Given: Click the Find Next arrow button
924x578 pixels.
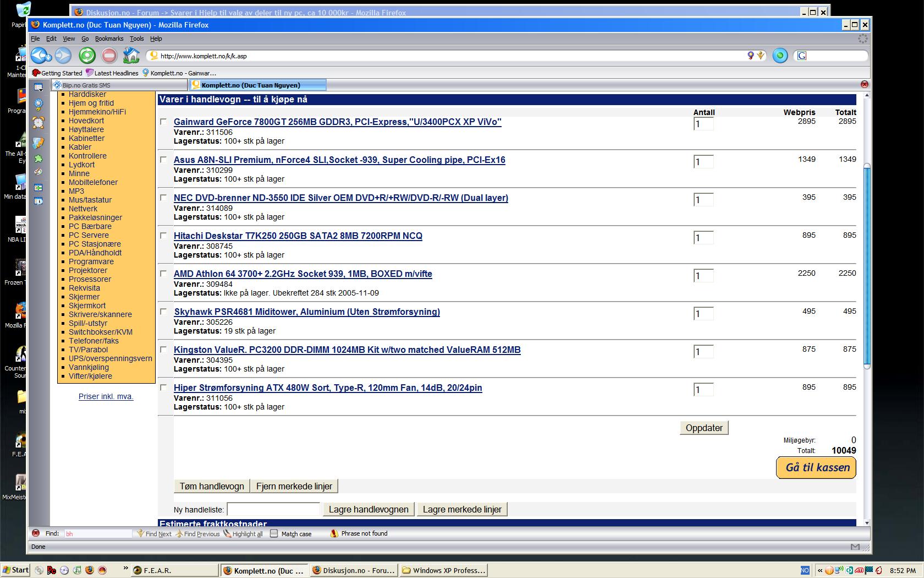Looking at the screenshot, I should click(x=155, y=533).
